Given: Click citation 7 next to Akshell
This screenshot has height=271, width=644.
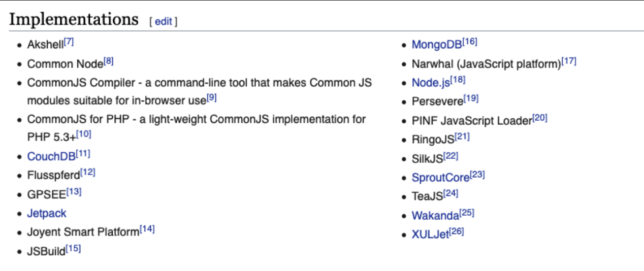Looking at the screenshot, I should pyautogui.click(x=69, y=42).
